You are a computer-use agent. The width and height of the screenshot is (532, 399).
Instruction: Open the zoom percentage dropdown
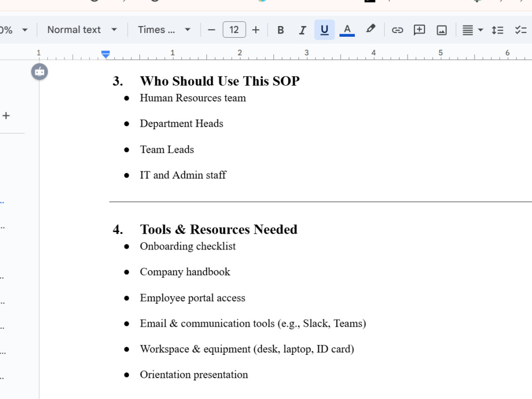point(14,30)
